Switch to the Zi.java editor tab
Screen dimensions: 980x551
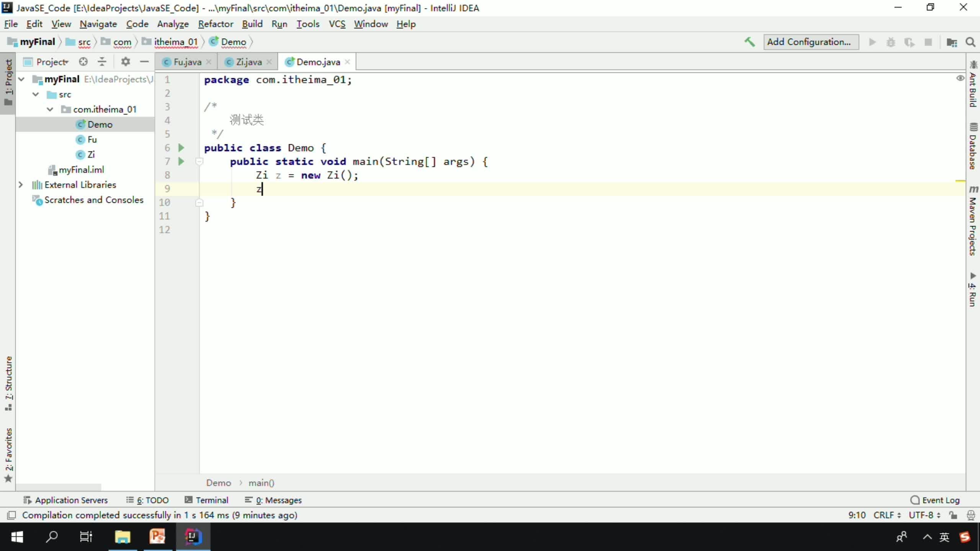point(248,62)
